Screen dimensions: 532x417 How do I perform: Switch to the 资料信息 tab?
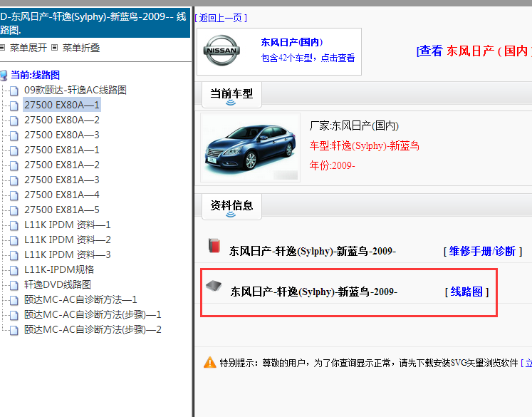231,206
